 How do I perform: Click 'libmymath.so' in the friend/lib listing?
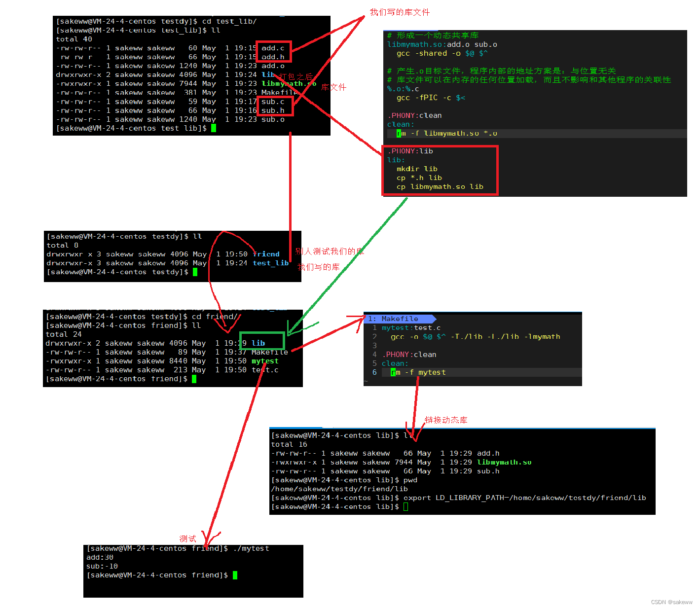point(504,462)
